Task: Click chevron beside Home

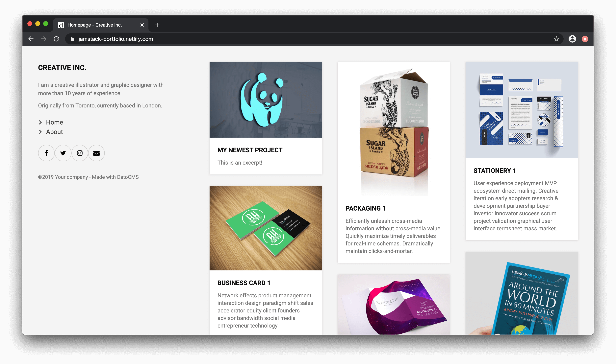Action: [40, 122]
